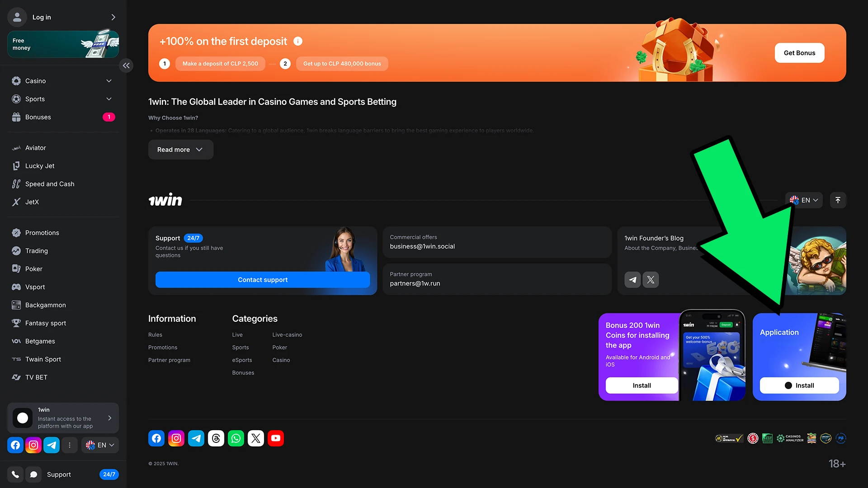Open 1win Founder's Blog card

(731, 261)
